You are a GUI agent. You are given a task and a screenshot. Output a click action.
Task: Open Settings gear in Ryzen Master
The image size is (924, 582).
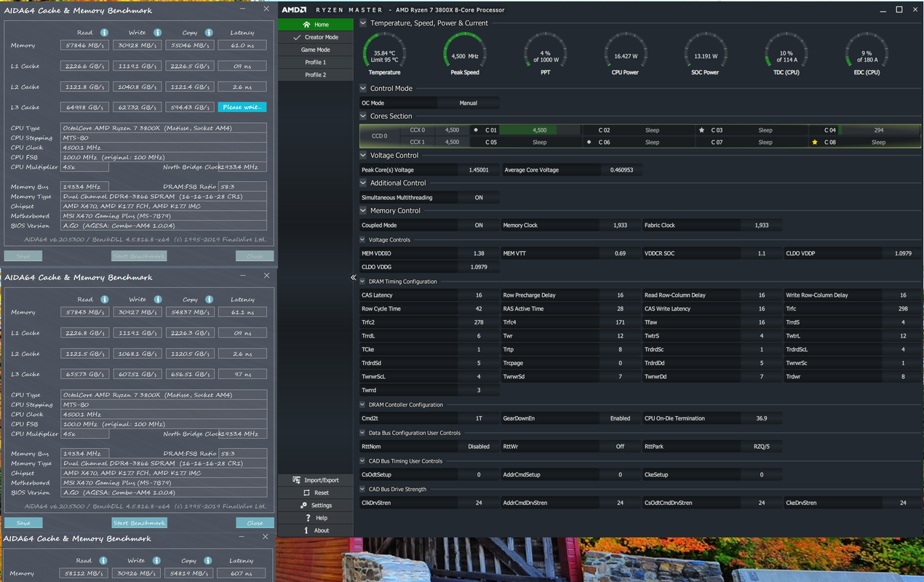point(303,505)
